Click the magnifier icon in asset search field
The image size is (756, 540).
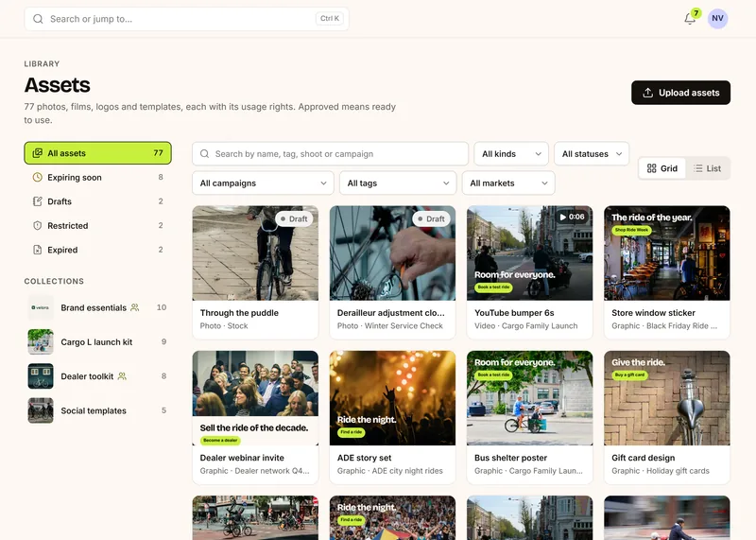204,153
